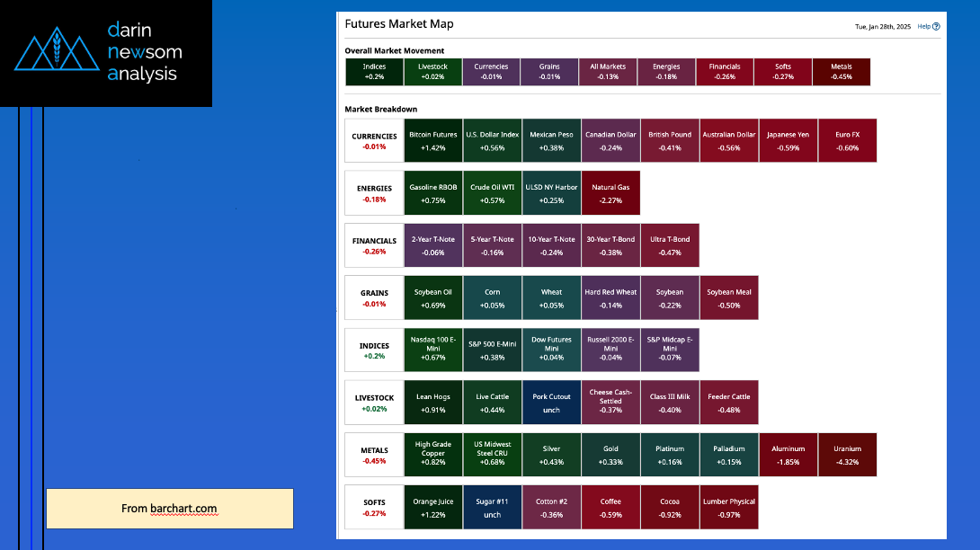Open the CURRENCIES category label
The width and height of the screenshot is (980, 550).
pyautogui.click(x=374, y=140)
